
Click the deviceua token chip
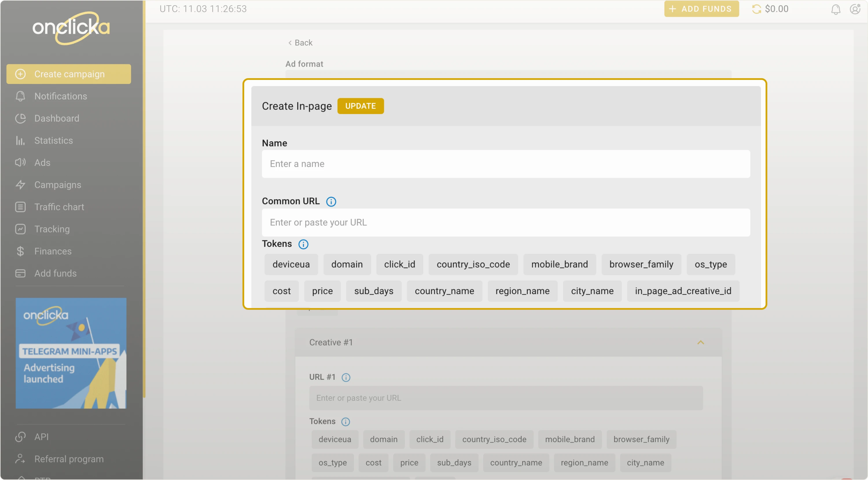point(291,264)
